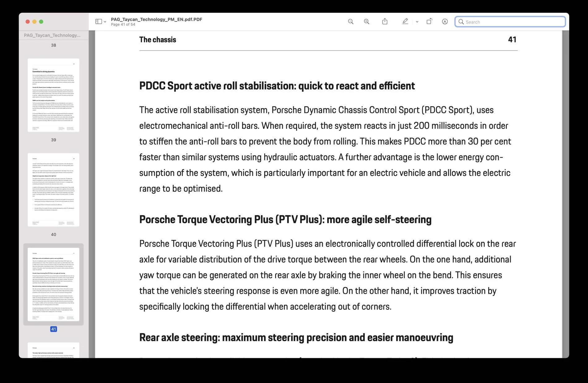588x383 pixels.
Task: Click the Page 41 of 54 label
Action: click(123, 24)
